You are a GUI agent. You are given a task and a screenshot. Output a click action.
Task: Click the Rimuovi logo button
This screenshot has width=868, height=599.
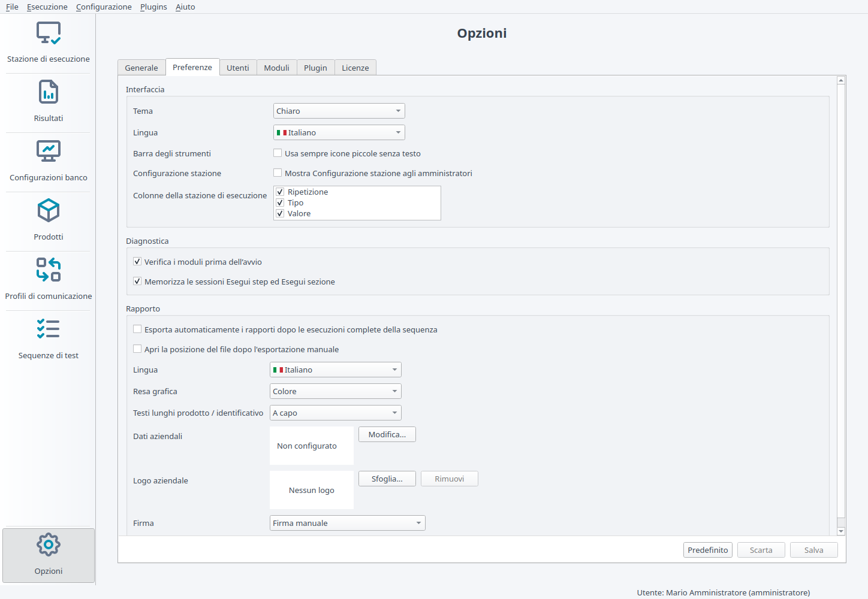450,479
